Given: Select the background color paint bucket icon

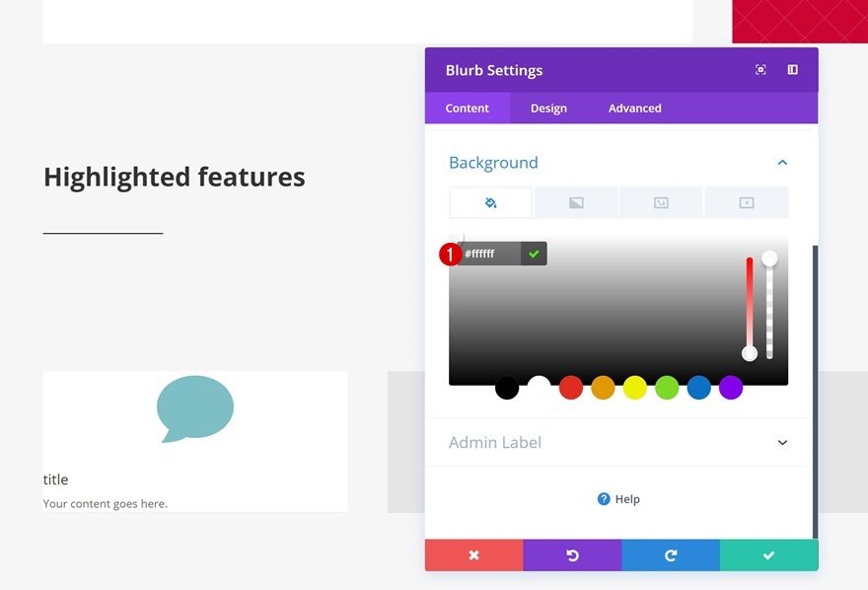Looking at the screenshot, I should coord(490,201).
